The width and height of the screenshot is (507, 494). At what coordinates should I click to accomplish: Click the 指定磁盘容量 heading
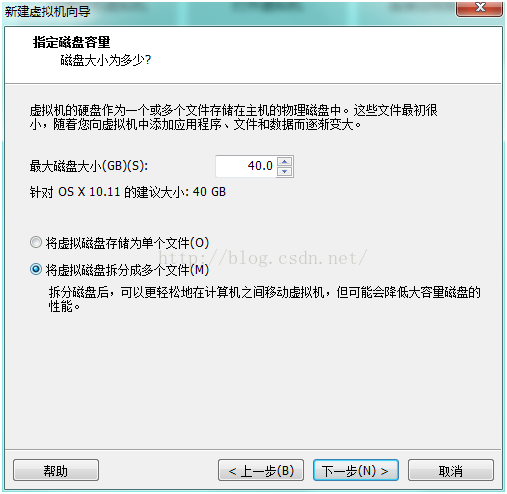[x=71, y=42]
